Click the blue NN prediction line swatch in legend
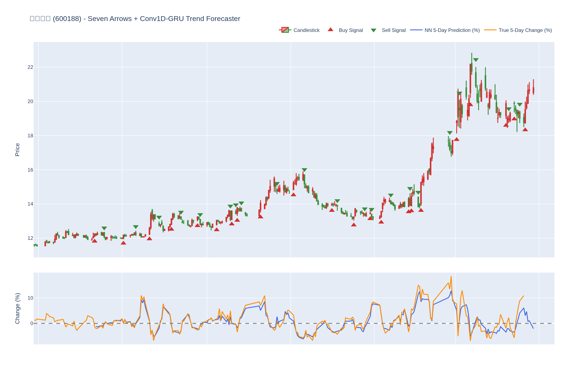This screenshot has width=588, height=378. tap(416, 30)
